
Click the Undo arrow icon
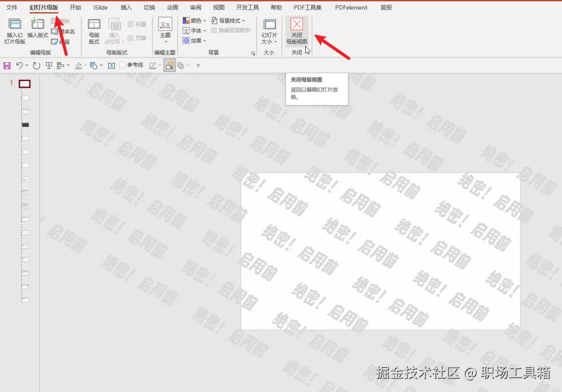(19, 66)
